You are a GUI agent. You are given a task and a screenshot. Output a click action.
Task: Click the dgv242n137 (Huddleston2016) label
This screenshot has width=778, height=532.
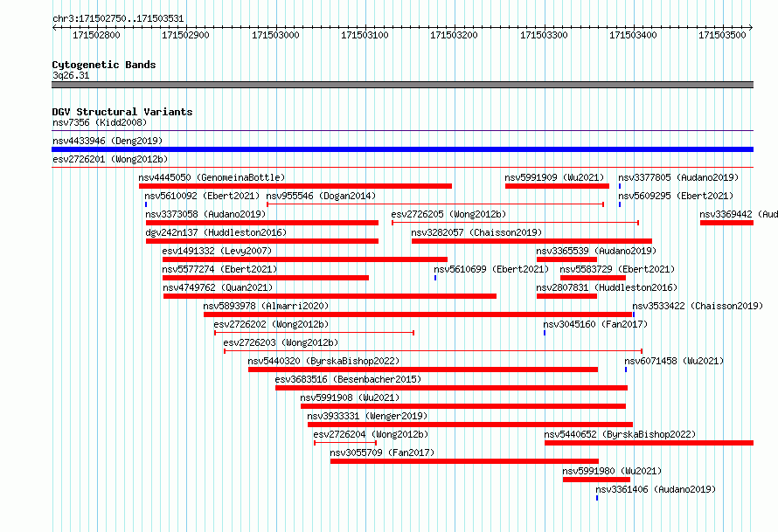[216, 232]
